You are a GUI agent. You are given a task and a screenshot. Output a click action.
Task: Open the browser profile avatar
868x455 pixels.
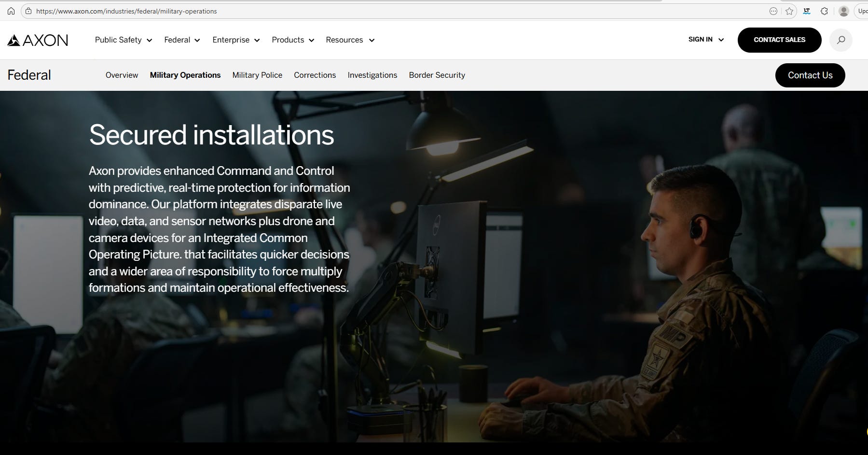[844, 11]
